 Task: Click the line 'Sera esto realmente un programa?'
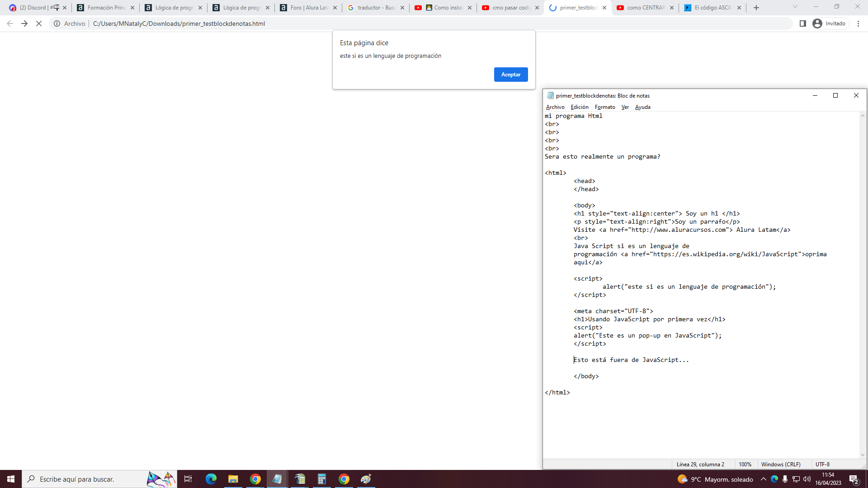[603, 157]
